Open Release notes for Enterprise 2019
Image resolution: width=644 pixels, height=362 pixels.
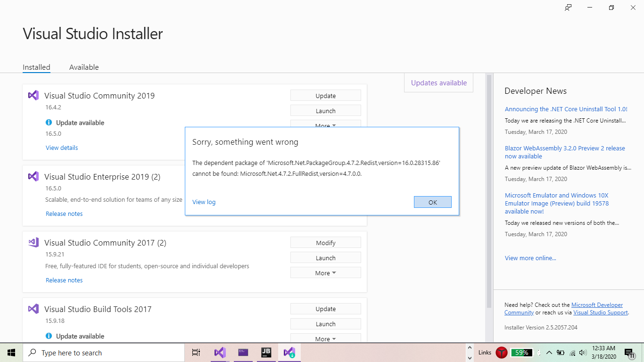click(x=64, y=214)
